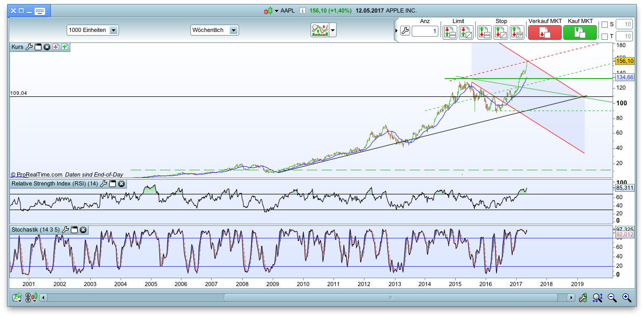The width and height of the screenshot is (644, 317).
Task: Click the first Limit order icon
Action: tap(450, 32)
